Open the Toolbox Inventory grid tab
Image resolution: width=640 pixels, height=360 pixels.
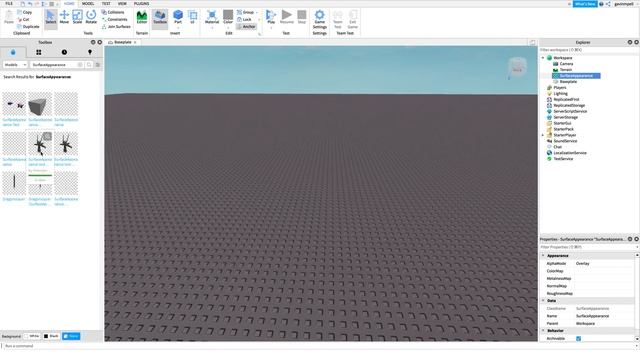39,52
